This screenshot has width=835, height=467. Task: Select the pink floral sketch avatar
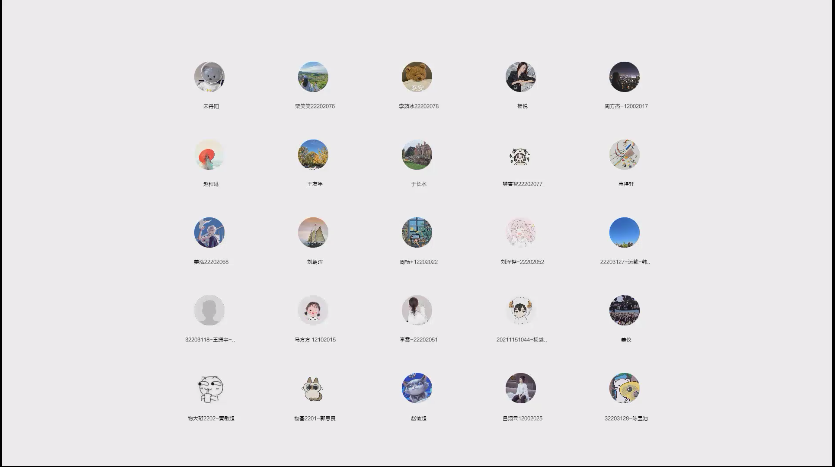520,233
